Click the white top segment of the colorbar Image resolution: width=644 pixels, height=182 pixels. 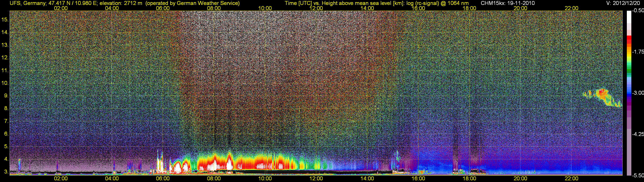click(629, 17)
